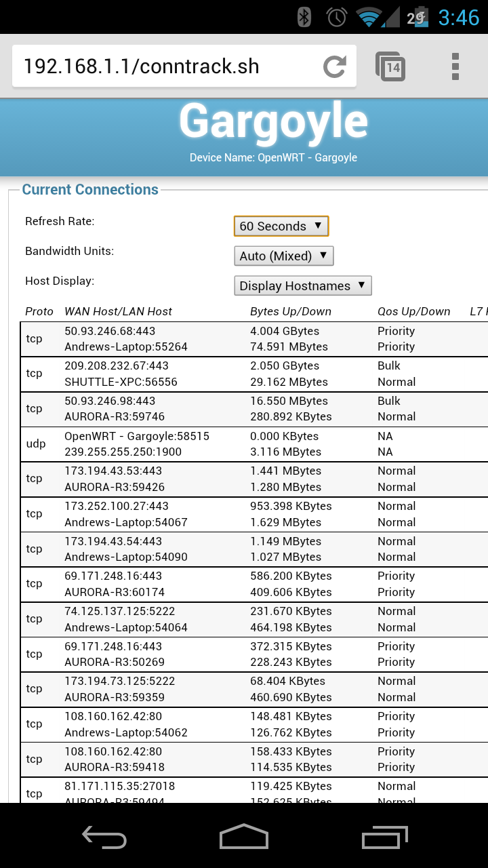Select host 173.194.73.125:5222

click(120, 681)
